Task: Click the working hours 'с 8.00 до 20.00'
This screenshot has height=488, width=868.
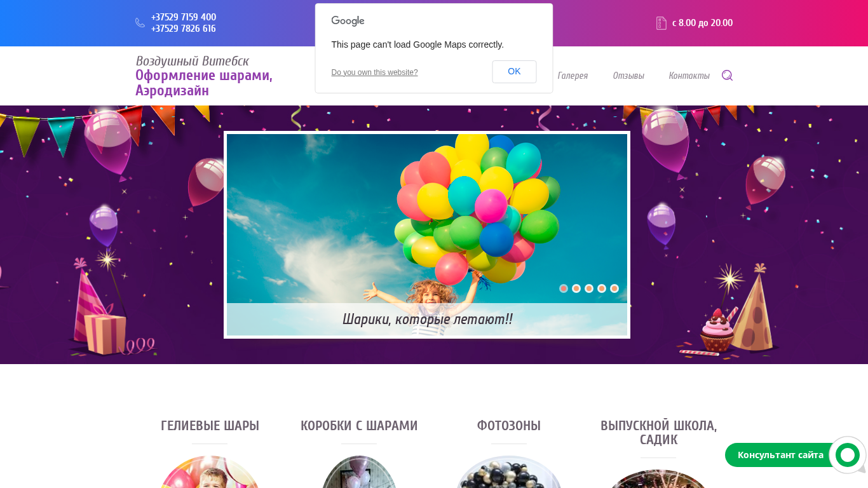Action: click(702, 23)
